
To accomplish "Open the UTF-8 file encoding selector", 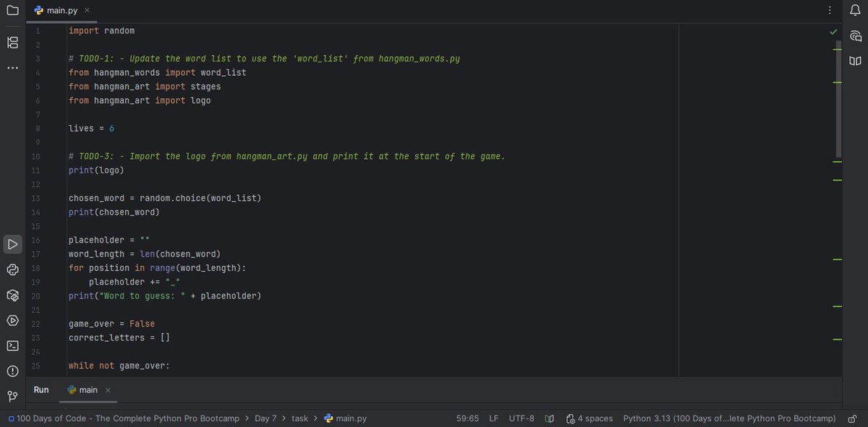I will click(x=522, y=418).
